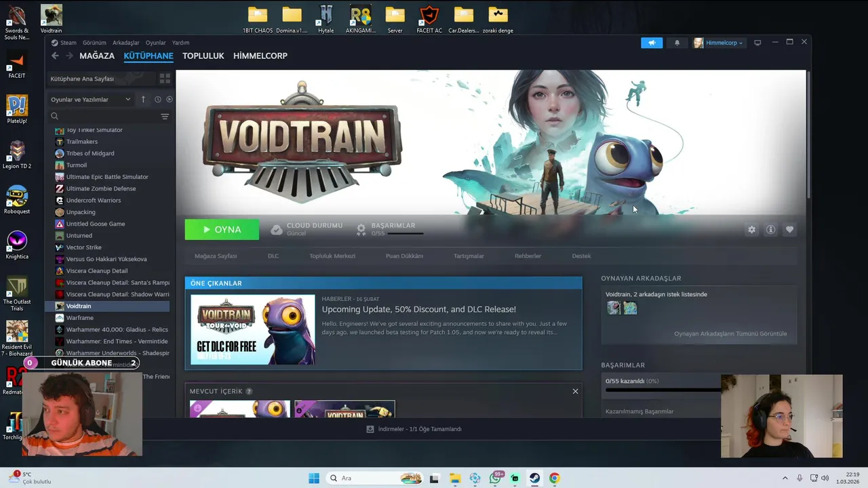Open advanced filter icon beside library search
Image resolution: width=868 pixels, height=488 pixels.
pos(165,117)
